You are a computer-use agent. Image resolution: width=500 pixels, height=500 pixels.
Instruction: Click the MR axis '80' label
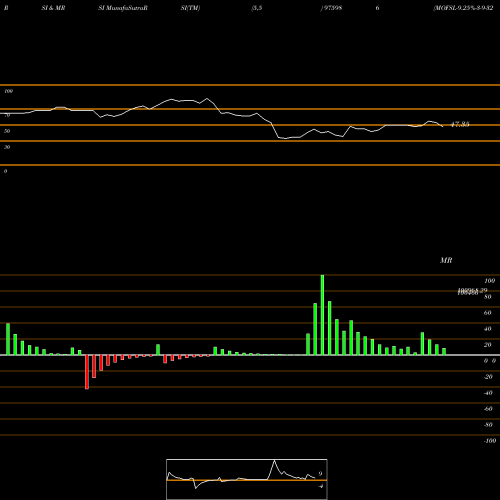pyautogui.click(x=488, y=297)
